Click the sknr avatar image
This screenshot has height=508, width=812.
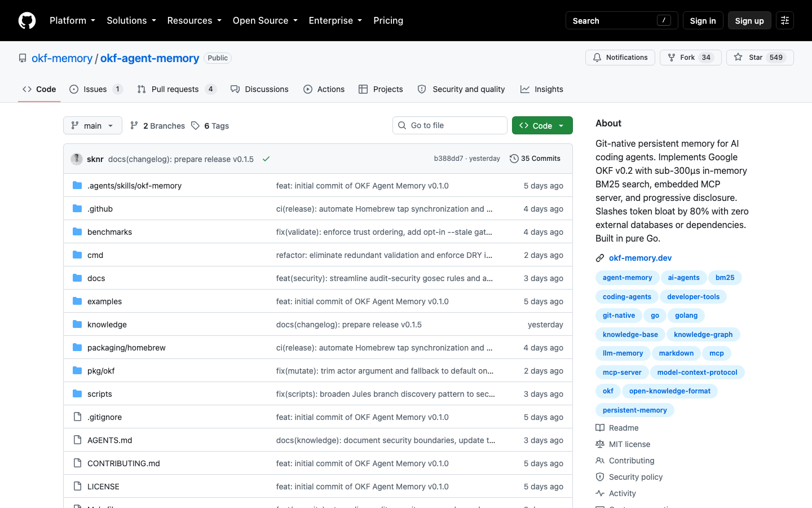point(77,159)
